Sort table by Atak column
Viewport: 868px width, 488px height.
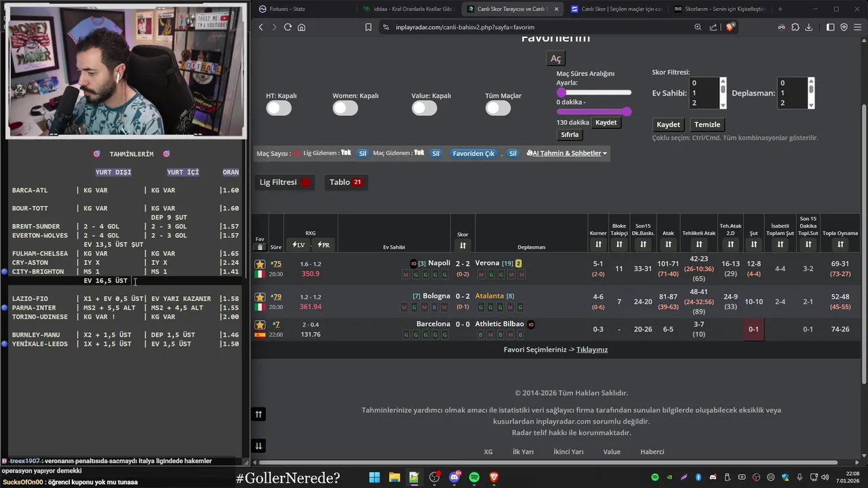click(668, 244)
